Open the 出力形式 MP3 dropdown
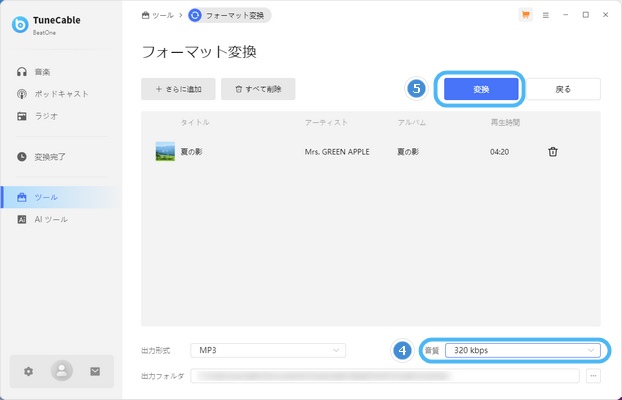The height and width of the screenshot is (400, 622). tap(268, 350)
